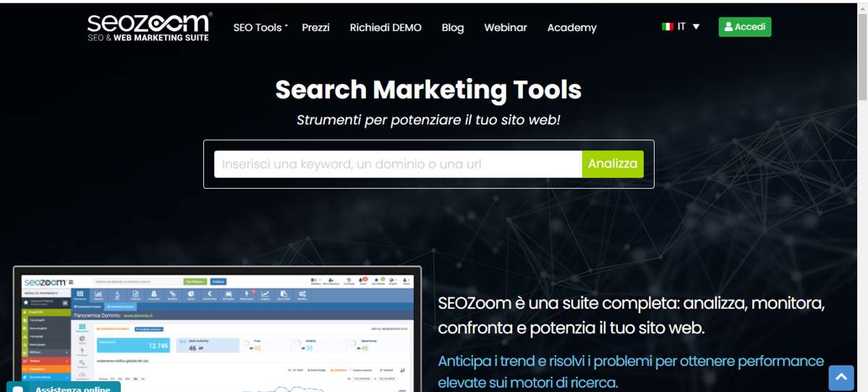The width and height of the screenshot is (868, 392).
Task: Expand the SEO Tools dropdown menu
Action: point(260,27)
